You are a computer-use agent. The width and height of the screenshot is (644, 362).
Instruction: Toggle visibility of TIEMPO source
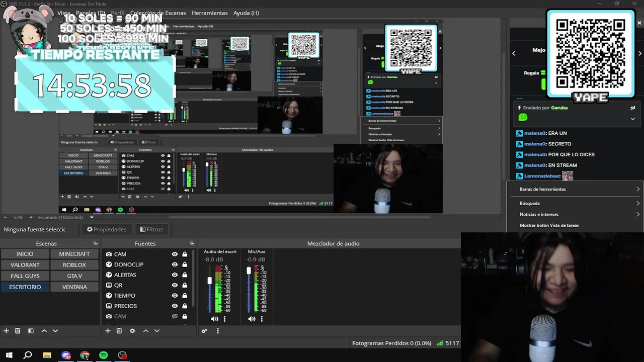coord(175,296)
